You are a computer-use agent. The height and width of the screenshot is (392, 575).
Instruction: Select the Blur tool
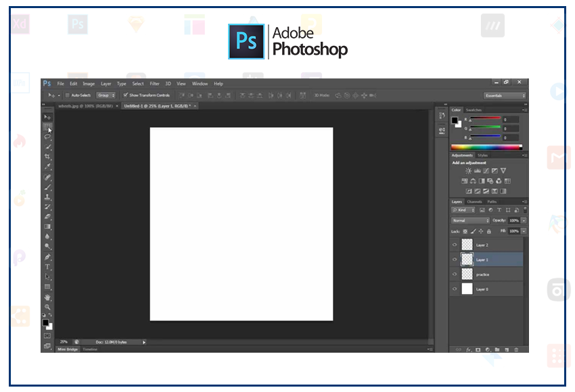(47, 237)
